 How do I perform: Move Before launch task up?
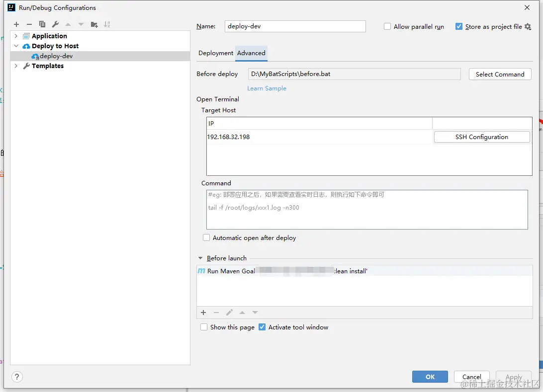242,313
